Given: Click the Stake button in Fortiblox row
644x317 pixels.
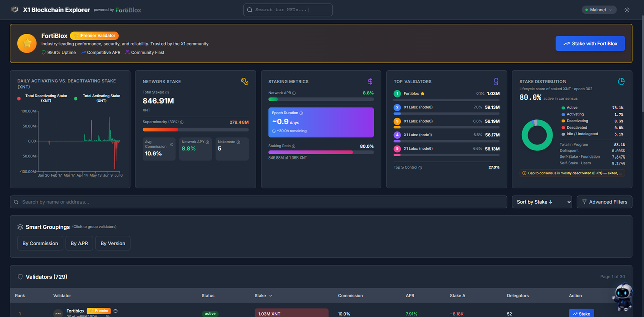Looking at the screenshot, I should coord(581,313).
